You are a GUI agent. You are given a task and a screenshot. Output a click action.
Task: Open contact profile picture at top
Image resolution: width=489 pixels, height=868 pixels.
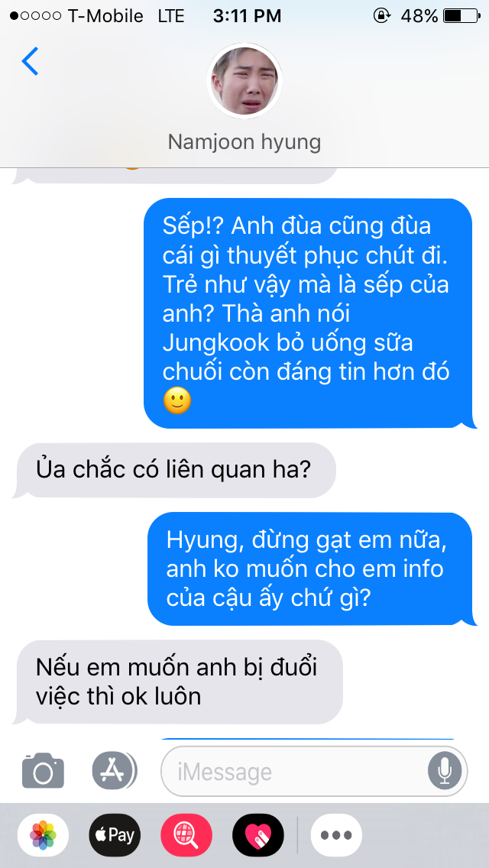(244, 81)
